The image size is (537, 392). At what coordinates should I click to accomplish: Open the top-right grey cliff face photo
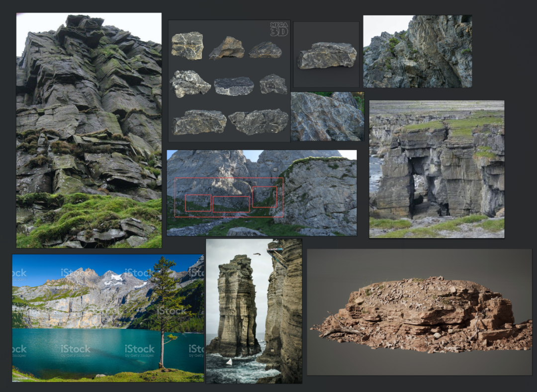pyautogui.click(x=418, y=51)
